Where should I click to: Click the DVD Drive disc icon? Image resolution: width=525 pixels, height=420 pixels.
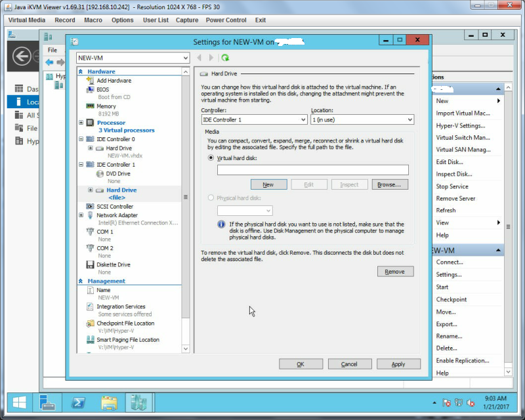click(100, 173)
